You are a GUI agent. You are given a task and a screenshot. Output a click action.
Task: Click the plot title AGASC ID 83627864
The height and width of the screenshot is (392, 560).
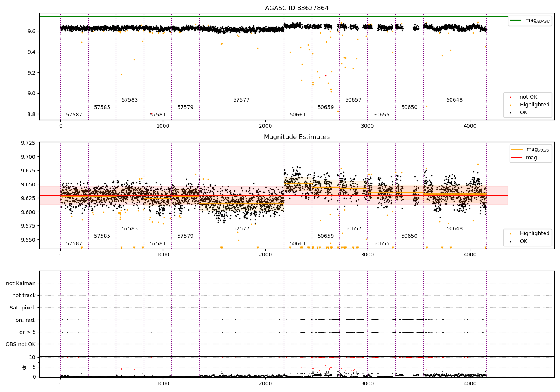(297, 8)
